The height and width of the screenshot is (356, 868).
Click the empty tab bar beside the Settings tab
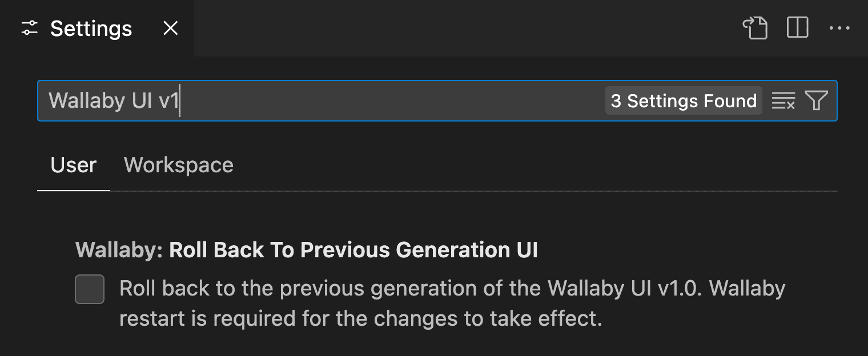click(463, 29)
